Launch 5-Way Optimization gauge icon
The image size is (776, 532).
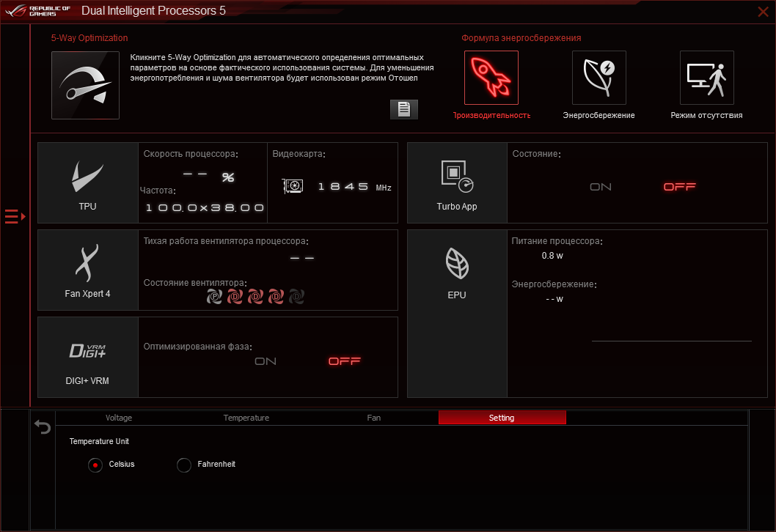tap(85, 85)
